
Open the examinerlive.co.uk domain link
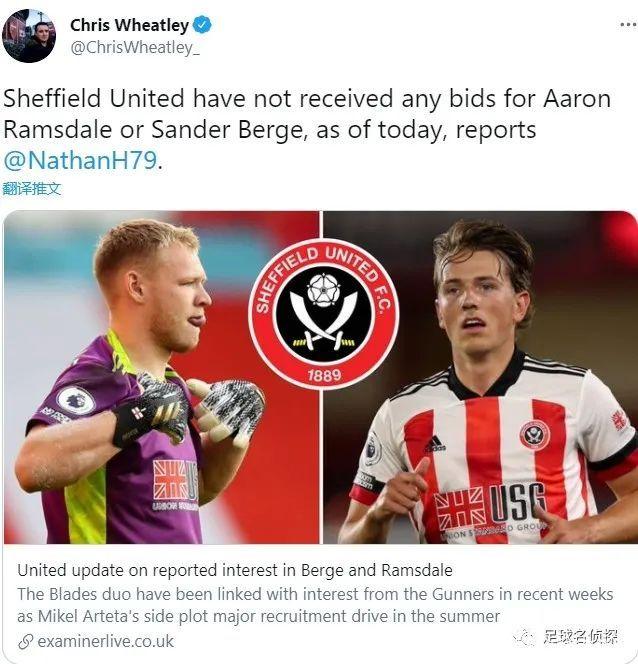click(105, 641)
